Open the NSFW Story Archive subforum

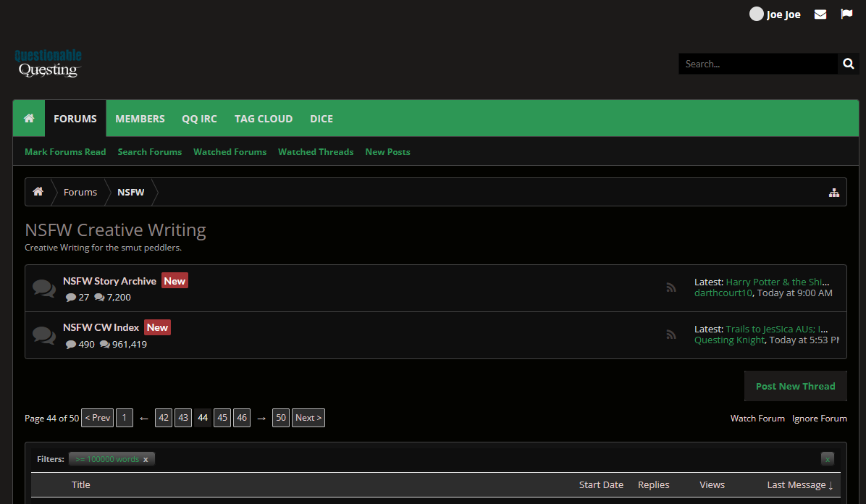tap(109, 281)
